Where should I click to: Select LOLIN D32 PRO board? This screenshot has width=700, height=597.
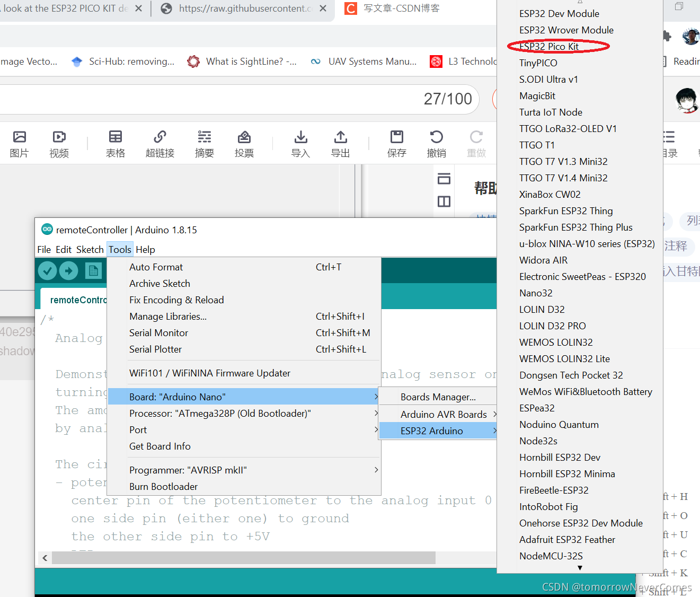pyautogui.click(x=580, y=326)
